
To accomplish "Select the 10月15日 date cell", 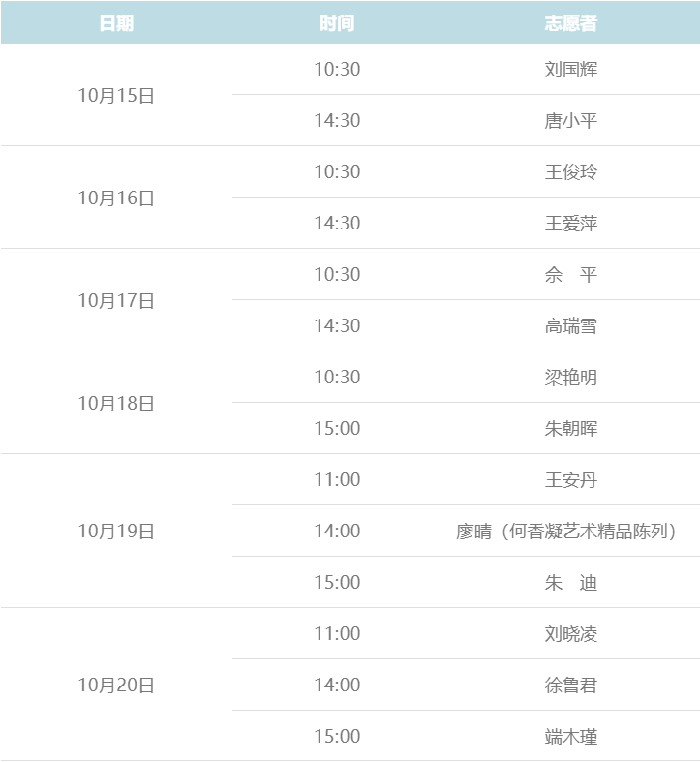I will coord(116,95).
